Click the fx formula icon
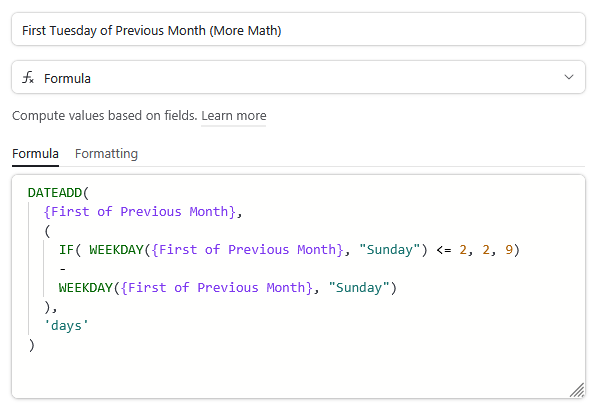The width and height of the screenshot is (590, 409). click(x=28, y=78)
